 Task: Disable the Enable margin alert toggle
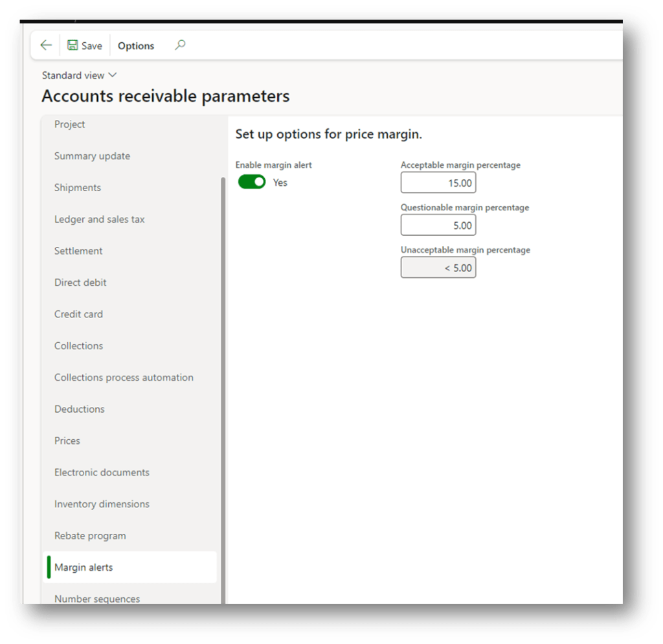[x=252, y=183]
